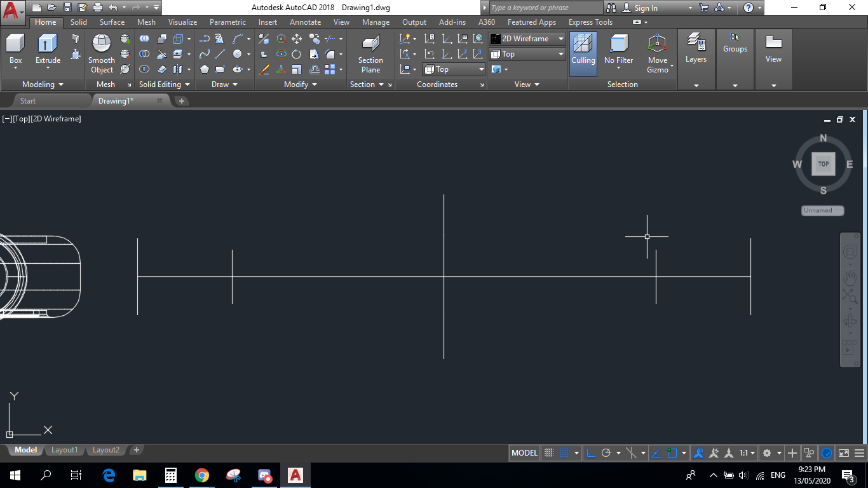Toggle 2D object snap in status bar
Screen dimensions: 868x488
point(672,453)
